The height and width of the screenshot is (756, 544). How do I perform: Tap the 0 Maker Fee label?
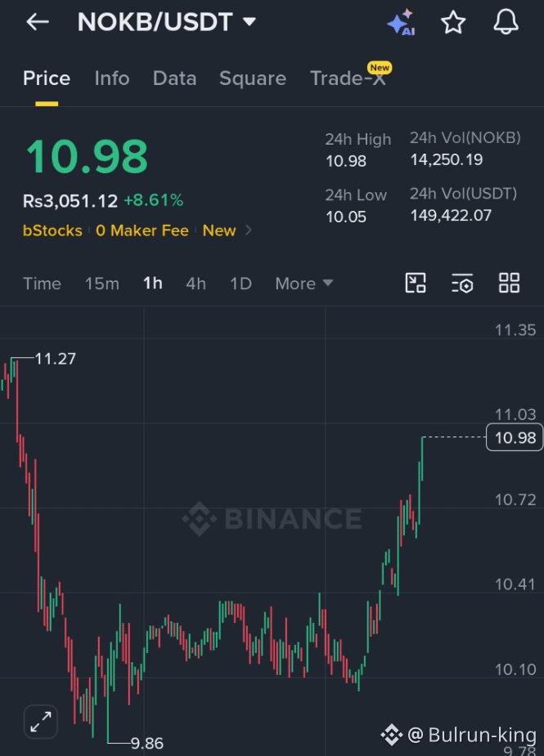point(142,230)
